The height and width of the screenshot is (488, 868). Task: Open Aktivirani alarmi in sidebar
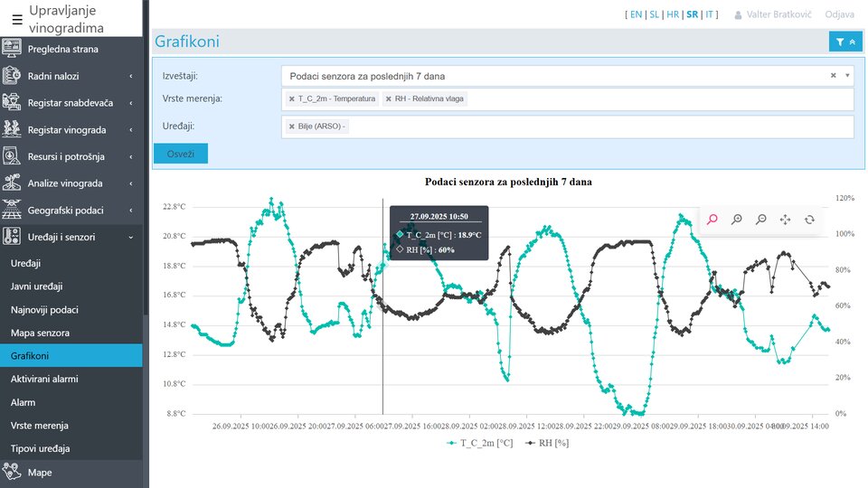(x=44, y=379)
